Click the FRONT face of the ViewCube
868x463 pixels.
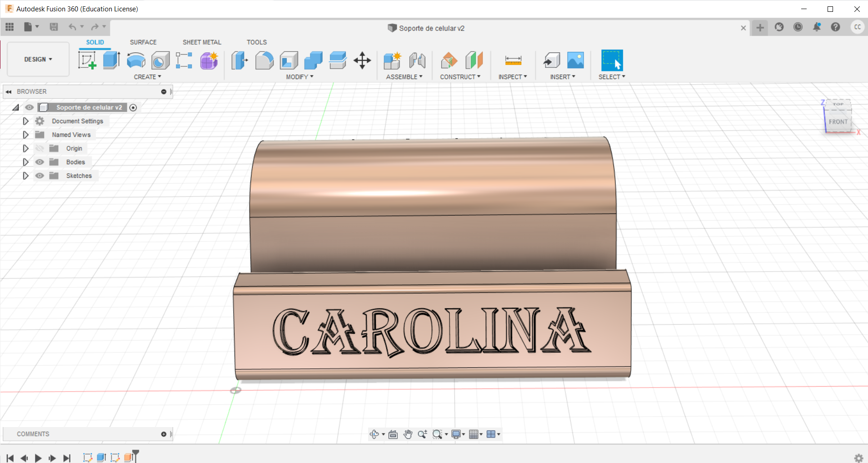pos(838,122)
